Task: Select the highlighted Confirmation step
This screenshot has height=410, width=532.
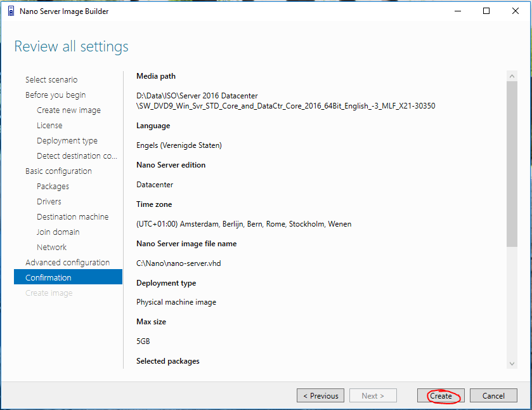Action: [x=68, y=277]
